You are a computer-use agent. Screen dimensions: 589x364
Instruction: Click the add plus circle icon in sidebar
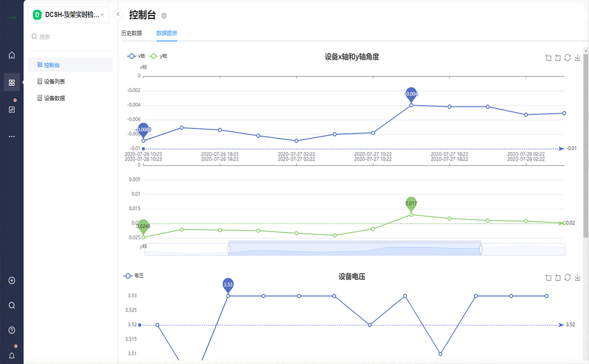click(x=12, y=280)
